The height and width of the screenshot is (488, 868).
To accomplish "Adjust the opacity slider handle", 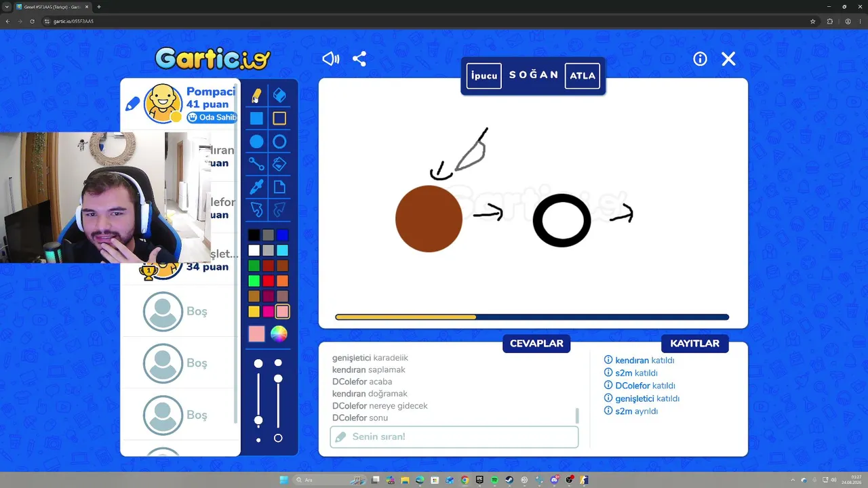I will coord(278,378).
